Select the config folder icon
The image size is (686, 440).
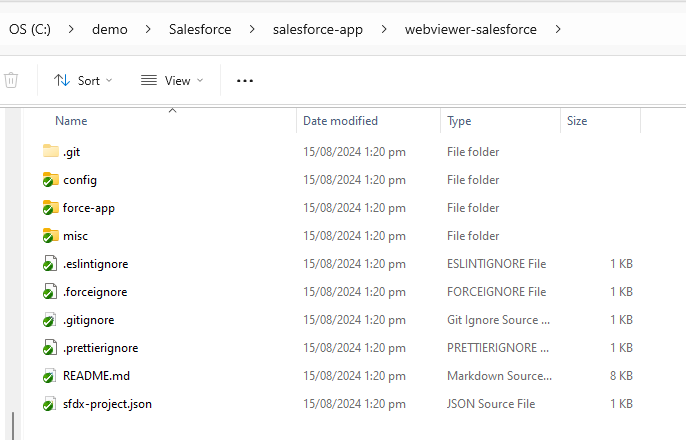pos(51,179)
